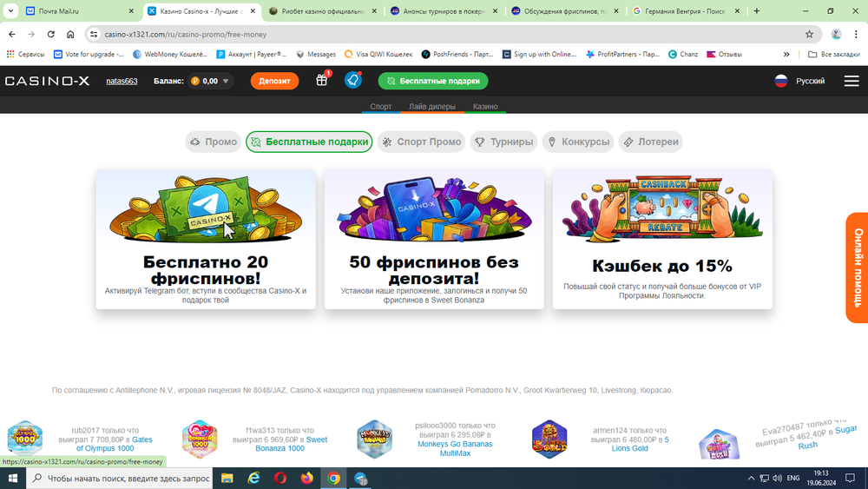Open the Sugar Rush game icon
Screen dimensions: 868x489
click(718, 444)
